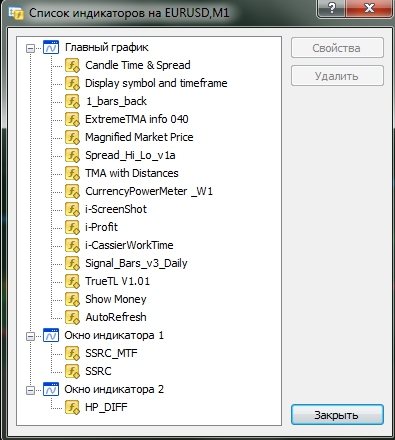
Task: Click the Candle Time & Spread indicator icon
Action: [72, 65]
